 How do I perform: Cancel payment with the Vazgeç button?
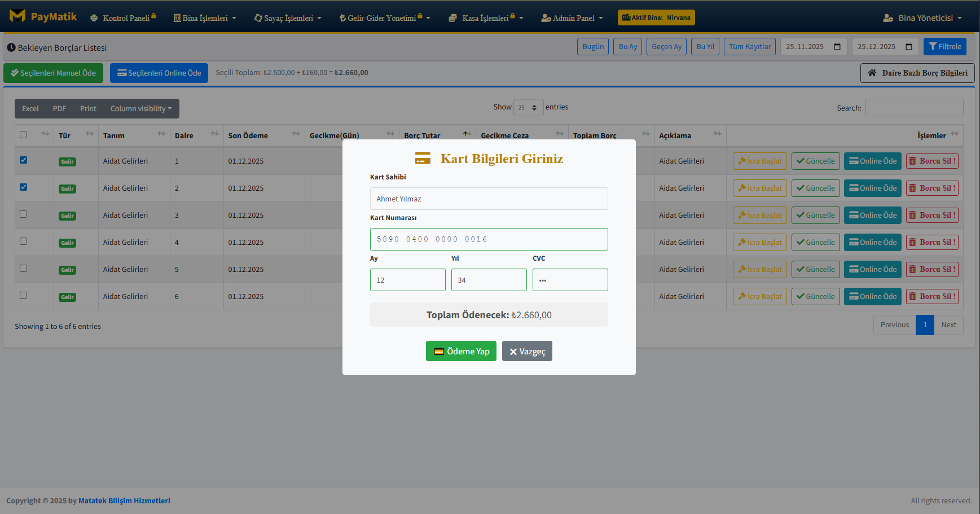tap(527, 352)
